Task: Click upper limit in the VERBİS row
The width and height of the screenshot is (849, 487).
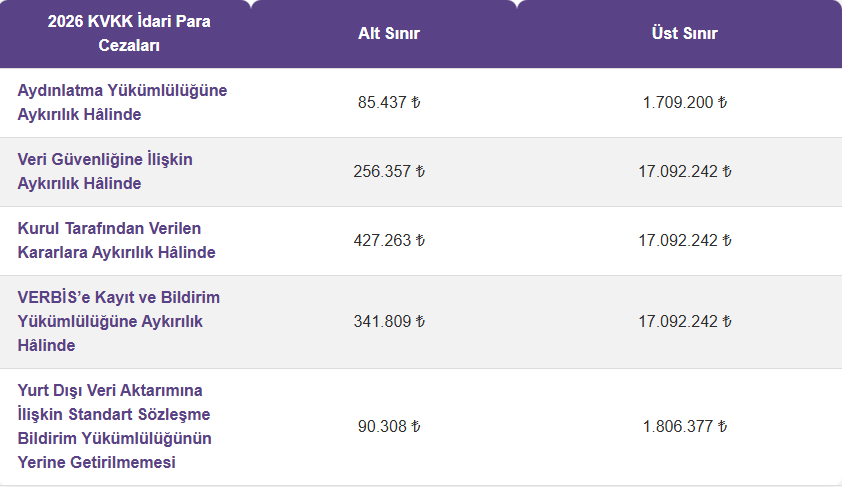Action: click(684, 322)
